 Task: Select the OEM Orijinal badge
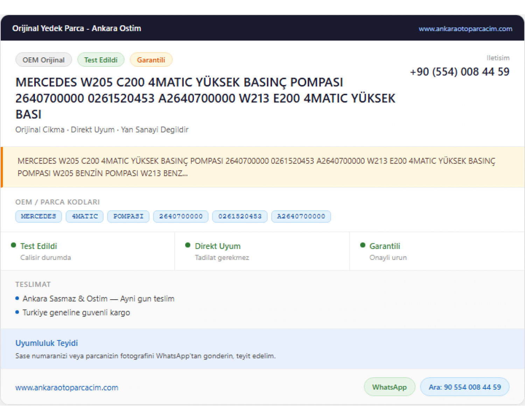click(44, 60)
